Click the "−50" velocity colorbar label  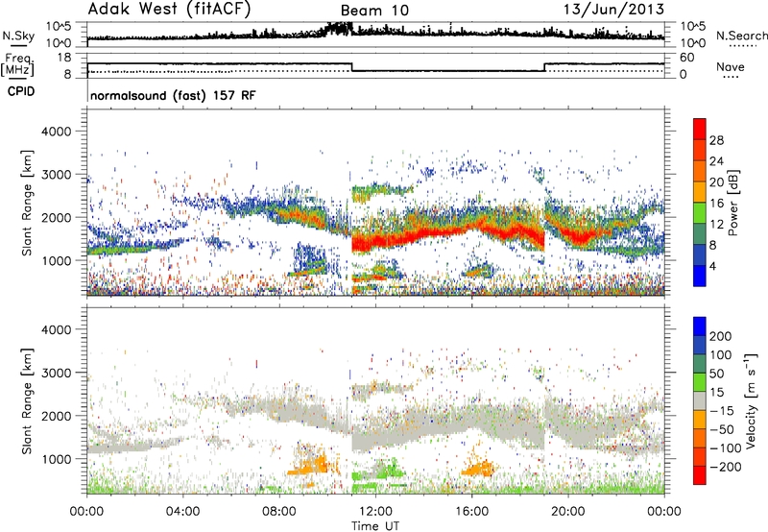(x=722, y=429)
